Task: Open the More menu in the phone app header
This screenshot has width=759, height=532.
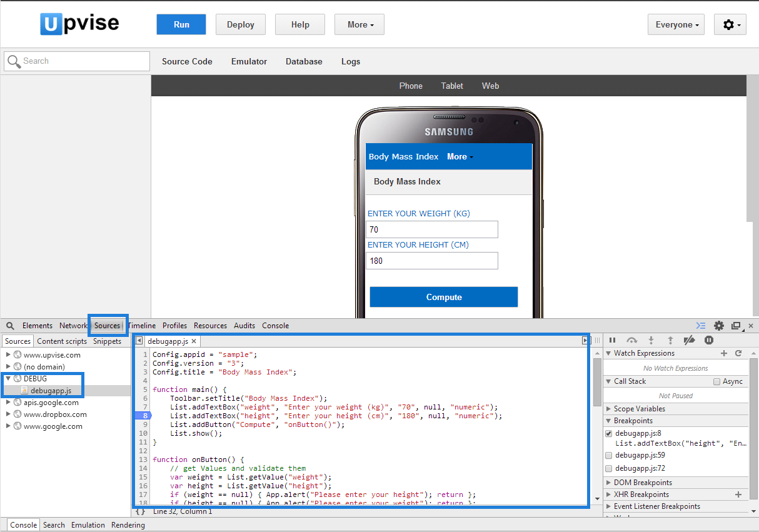Action: (460, 157)
